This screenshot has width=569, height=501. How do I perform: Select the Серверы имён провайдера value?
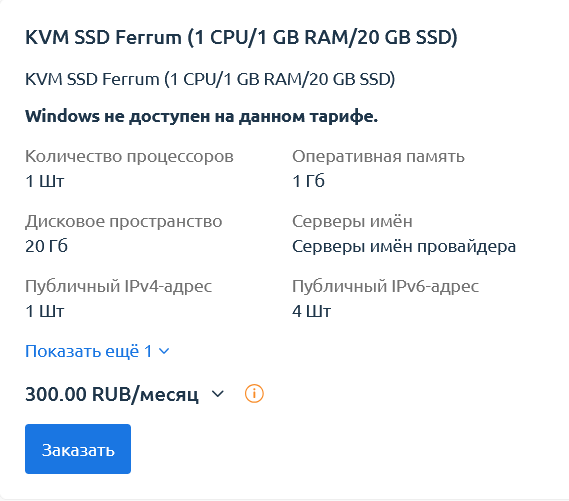404,246
